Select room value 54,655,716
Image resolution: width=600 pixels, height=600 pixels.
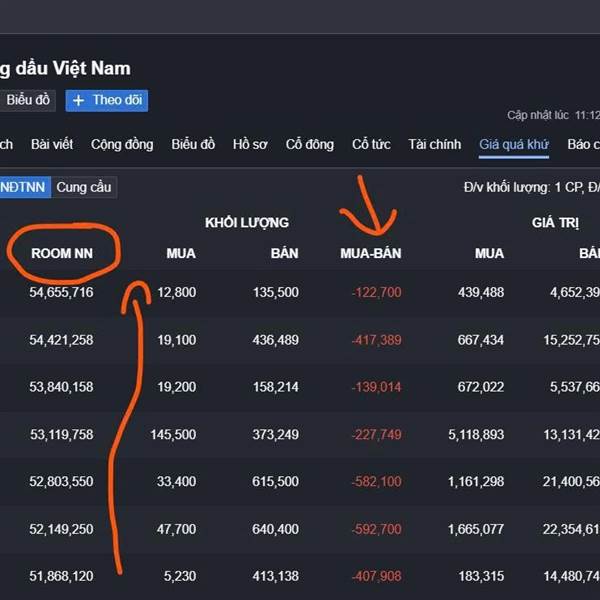pyautogui.click(x=61, y=292)
